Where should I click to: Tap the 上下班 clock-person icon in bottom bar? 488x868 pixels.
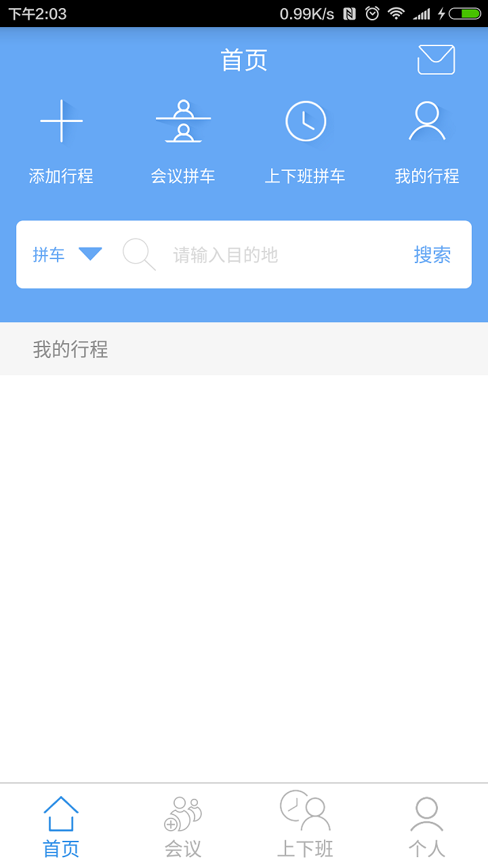pyautogui.click(x=305, y=811)
